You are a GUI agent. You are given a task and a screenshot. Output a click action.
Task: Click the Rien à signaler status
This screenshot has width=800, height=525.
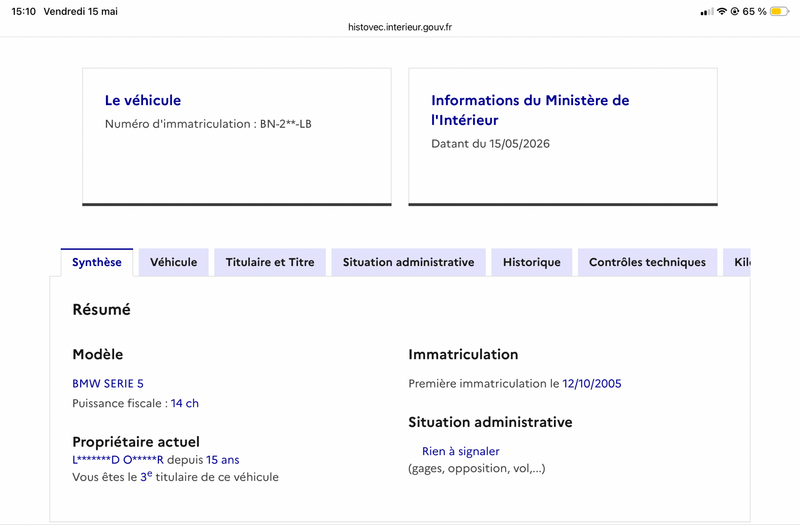[461, 451]
